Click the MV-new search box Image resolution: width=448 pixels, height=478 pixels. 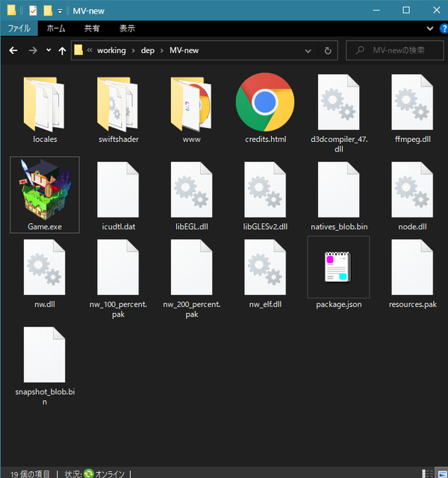[395, 50]
